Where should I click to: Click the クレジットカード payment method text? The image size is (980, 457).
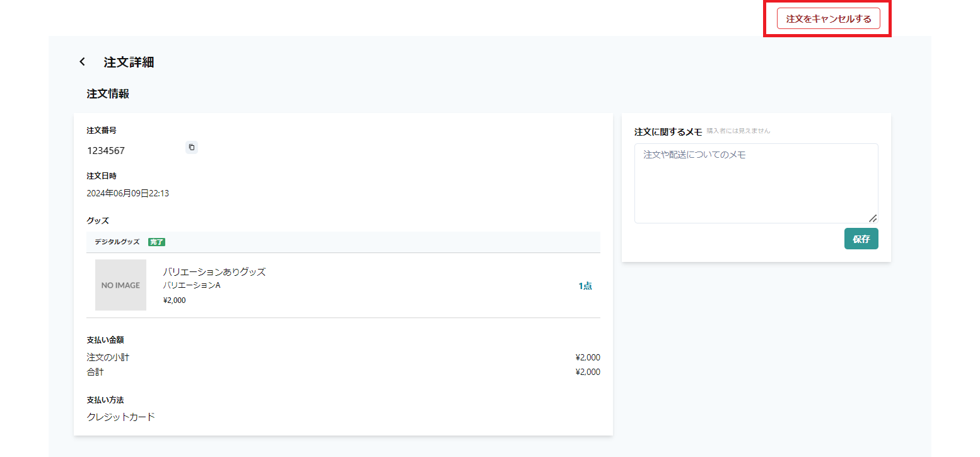[120, 417]
